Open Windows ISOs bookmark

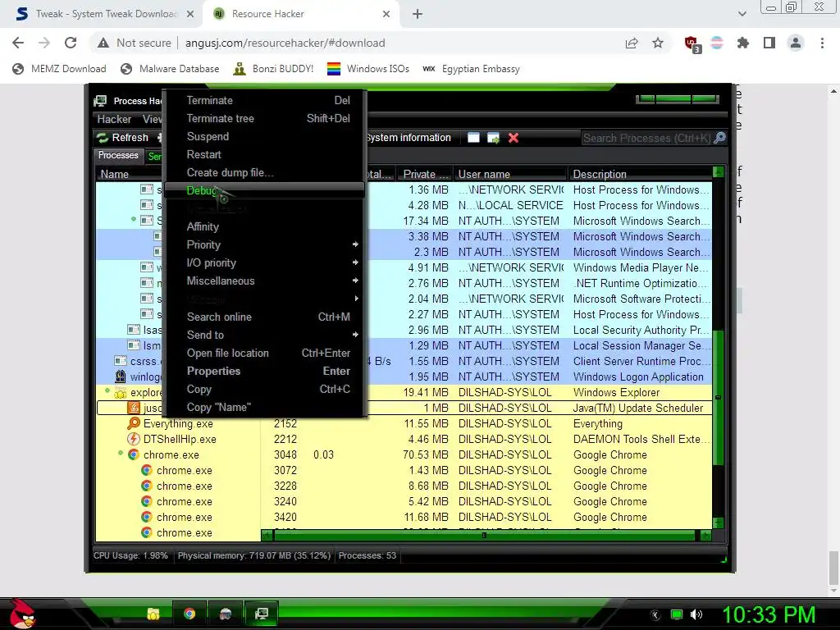(x=368, y=69)
